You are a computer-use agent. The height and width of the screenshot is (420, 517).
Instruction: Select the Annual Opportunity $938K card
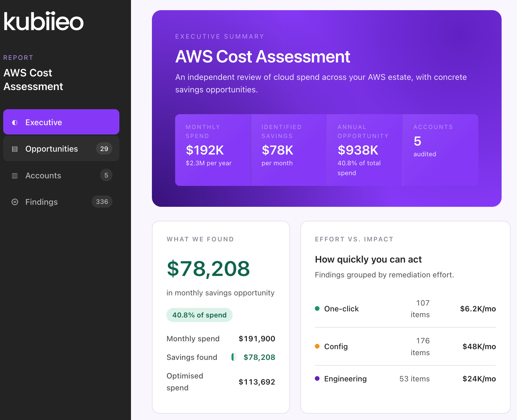[x=365, y=150]
